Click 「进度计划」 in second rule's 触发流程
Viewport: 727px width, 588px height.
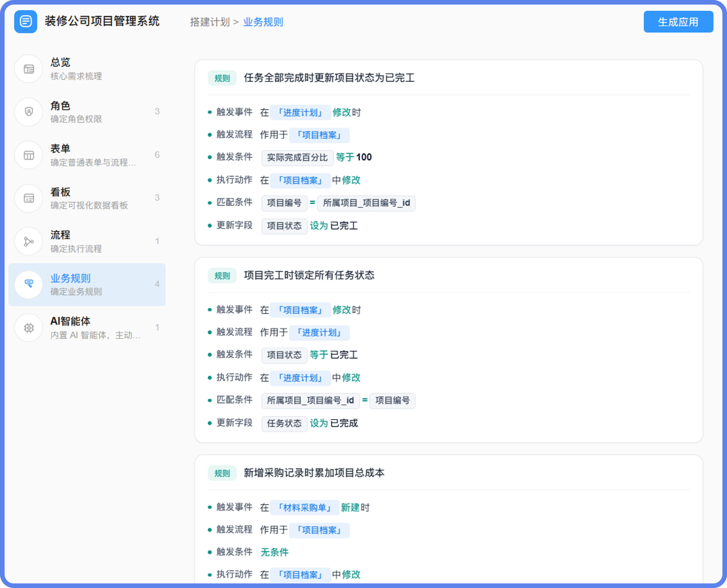[319, 333]
